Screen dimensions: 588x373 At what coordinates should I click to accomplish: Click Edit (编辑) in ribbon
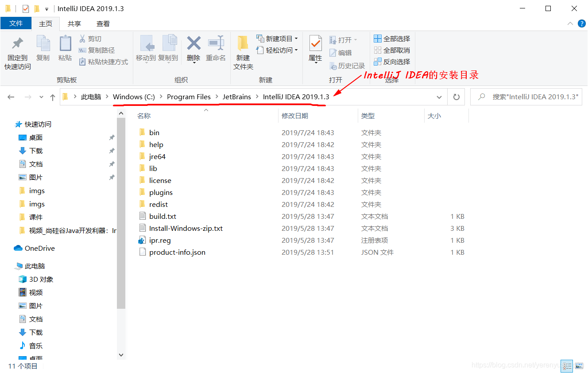tap(340, 53)
